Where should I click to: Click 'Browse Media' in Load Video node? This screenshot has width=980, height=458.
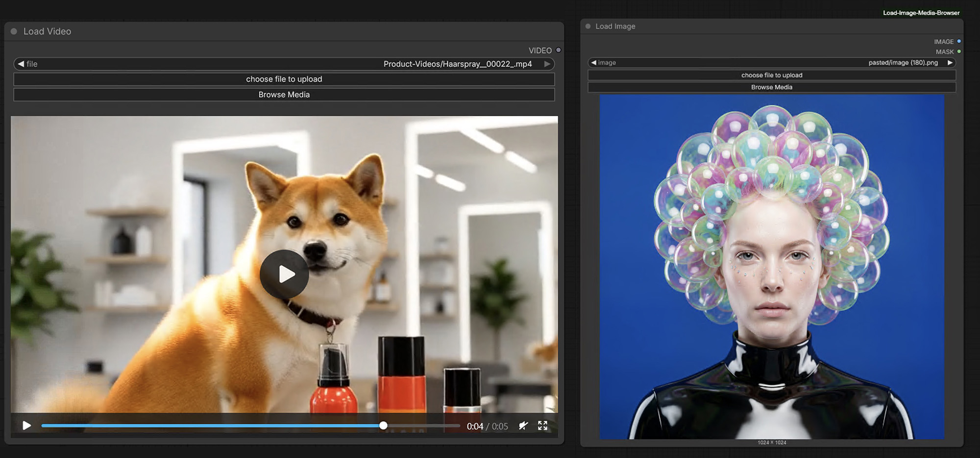pyautogui.click(x=284, y=95)
